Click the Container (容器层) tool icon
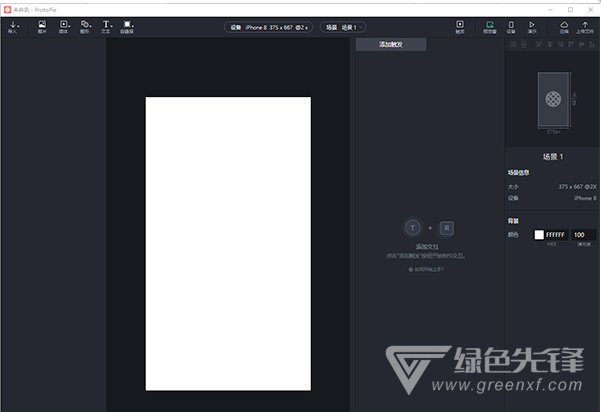The image size is (601, 412). point(128,26)
